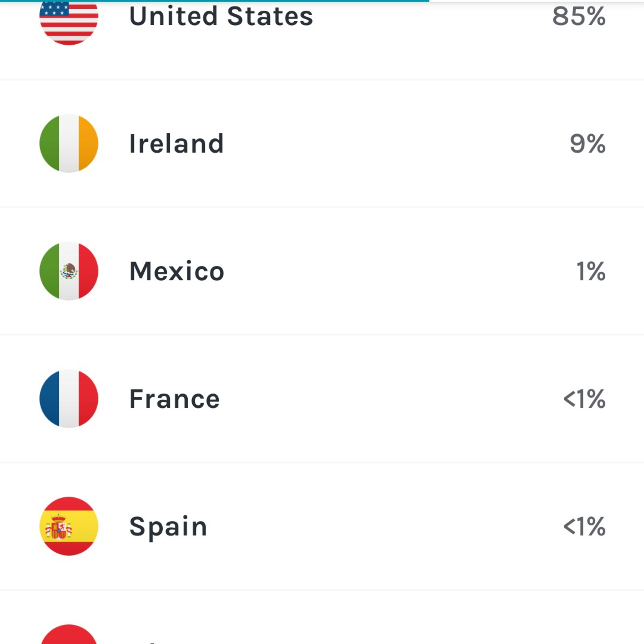Viewport: 644px width, 644px height.
Task: Tap the United States flag icon
Action: 69,20
